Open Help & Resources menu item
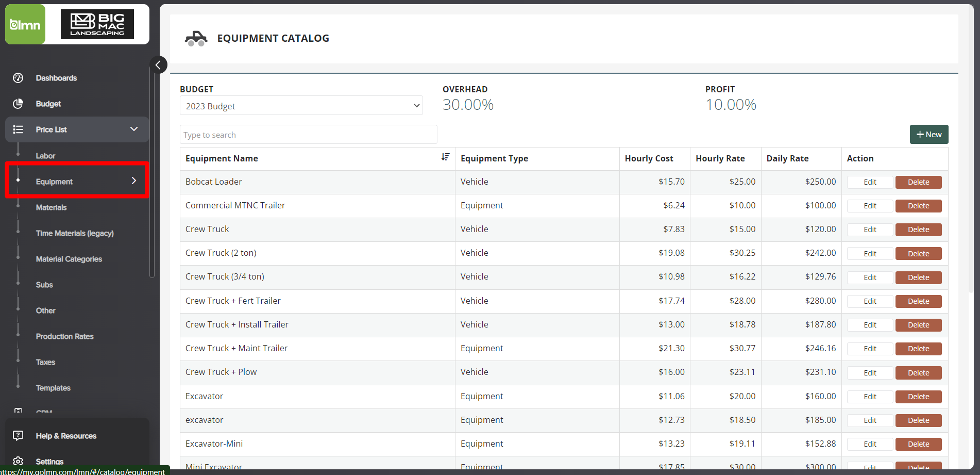Viewport: 980px width, 475px height. click(x=66, y=436)
